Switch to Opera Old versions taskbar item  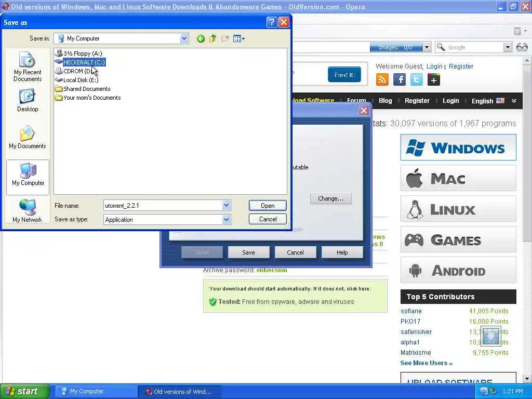(179, 391)
